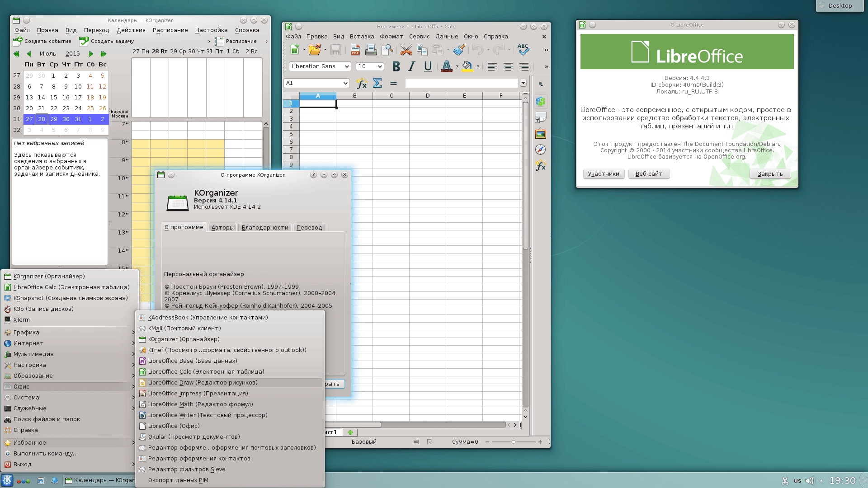Viewport: 868px width, 488px height.
Task: Open sidebar Gallery picture icon
Action: [541, 134]
